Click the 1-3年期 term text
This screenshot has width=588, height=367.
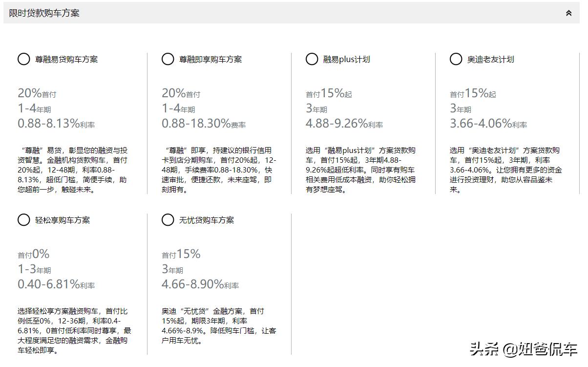pyautogui.click(x=34, y=269)
